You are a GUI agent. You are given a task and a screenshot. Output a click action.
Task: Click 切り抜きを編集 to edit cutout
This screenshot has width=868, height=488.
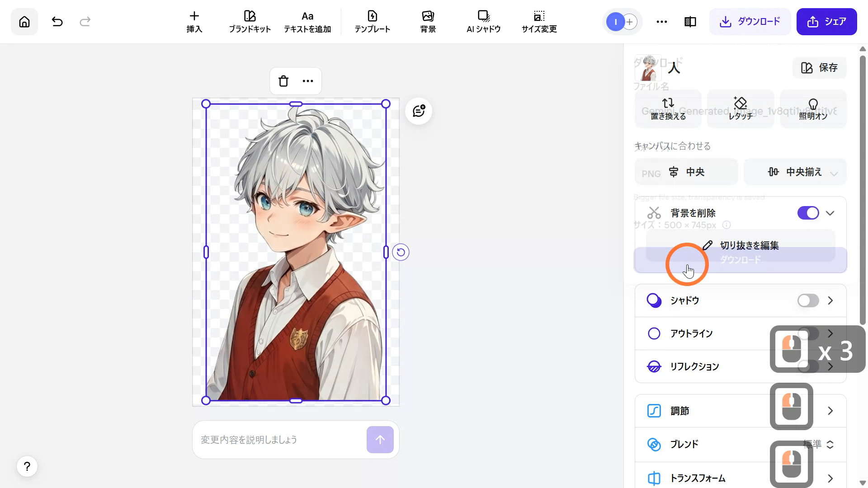point(741,245)
